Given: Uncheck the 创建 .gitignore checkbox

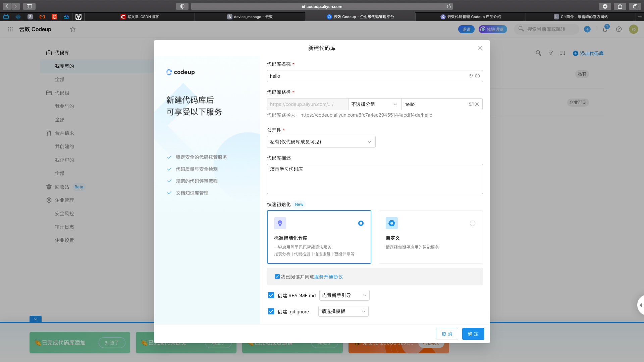Looking at the screenshot, I should coord(271,311).
